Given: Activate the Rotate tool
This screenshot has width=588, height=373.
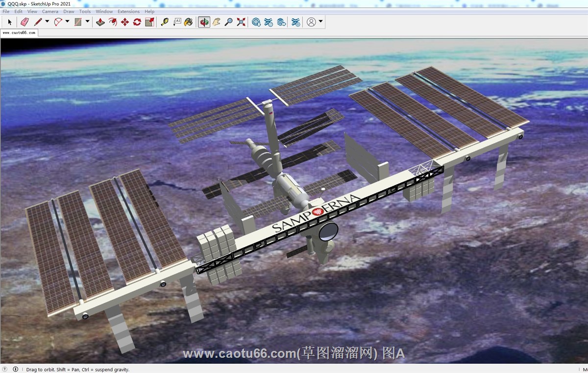Looking at the screenshot, I should pyautogui.click(x=137, y=22).
